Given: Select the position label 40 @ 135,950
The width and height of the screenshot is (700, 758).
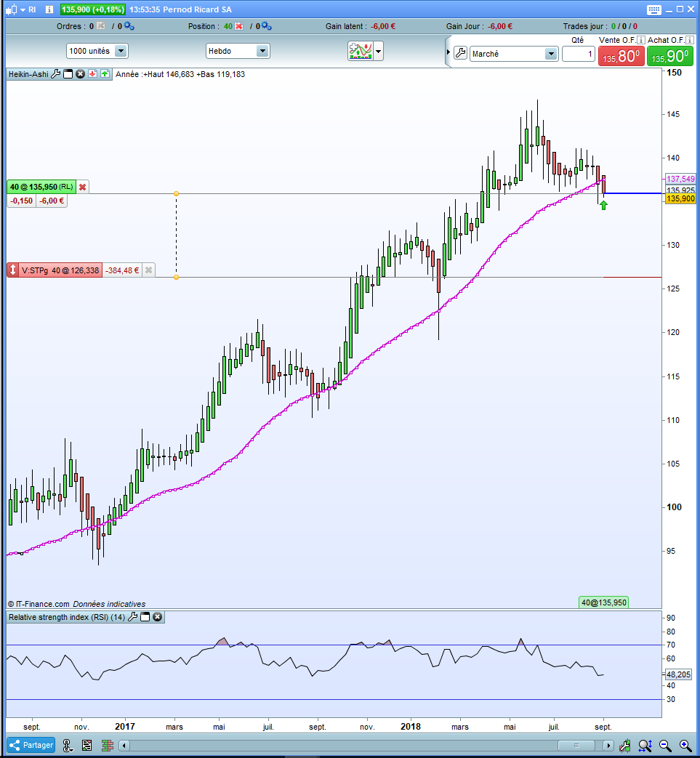Looking at the screenshot, I should tap(41, 187).
